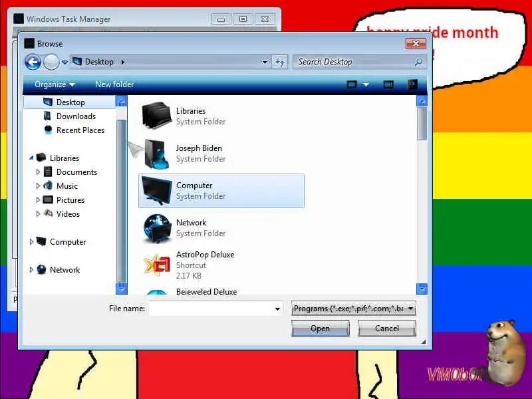Close the Windows Task Manager window
The image size is (532, 399).
[265, 19]
